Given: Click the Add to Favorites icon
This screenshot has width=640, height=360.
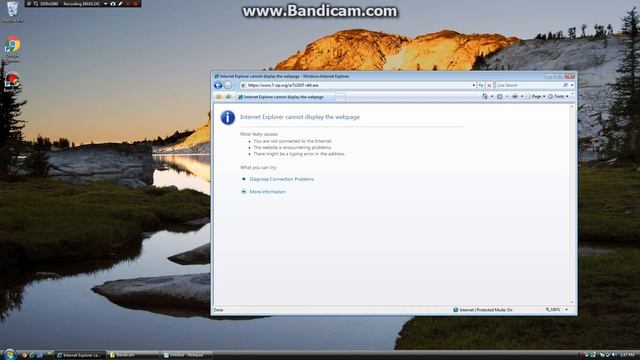Looking at the screenshot, I should click(229, 97).
